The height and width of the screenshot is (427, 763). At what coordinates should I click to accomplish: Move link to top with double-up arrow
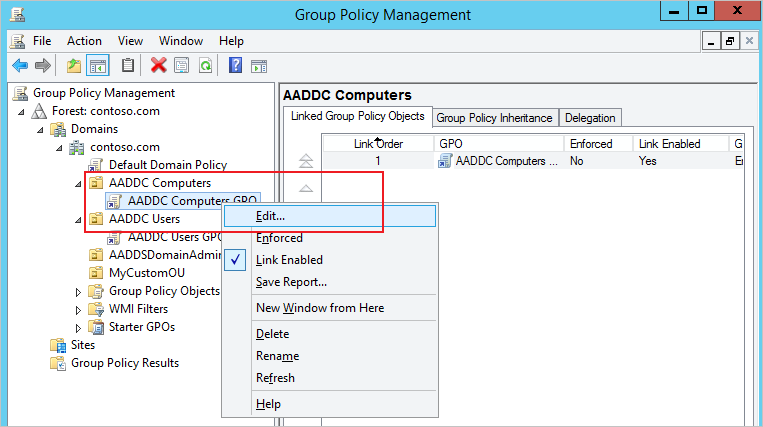point(306,161)
